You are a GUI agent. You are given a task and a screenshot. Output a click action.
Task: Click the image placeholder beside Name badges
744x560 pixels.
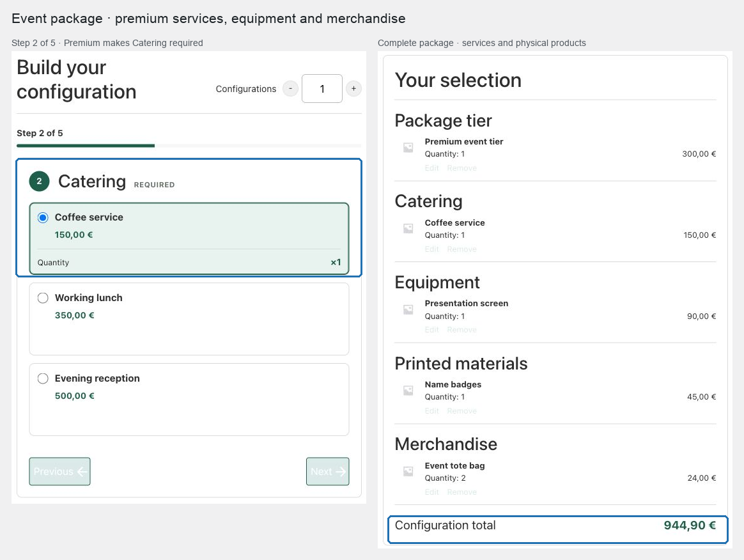click(x=408, y=390)
